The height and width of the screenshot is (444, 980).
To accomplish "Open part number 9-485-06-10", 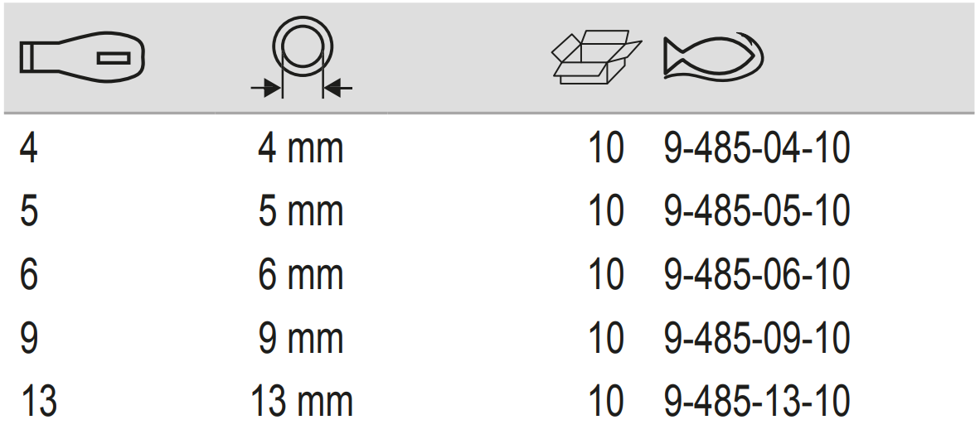I will [757, 276].
